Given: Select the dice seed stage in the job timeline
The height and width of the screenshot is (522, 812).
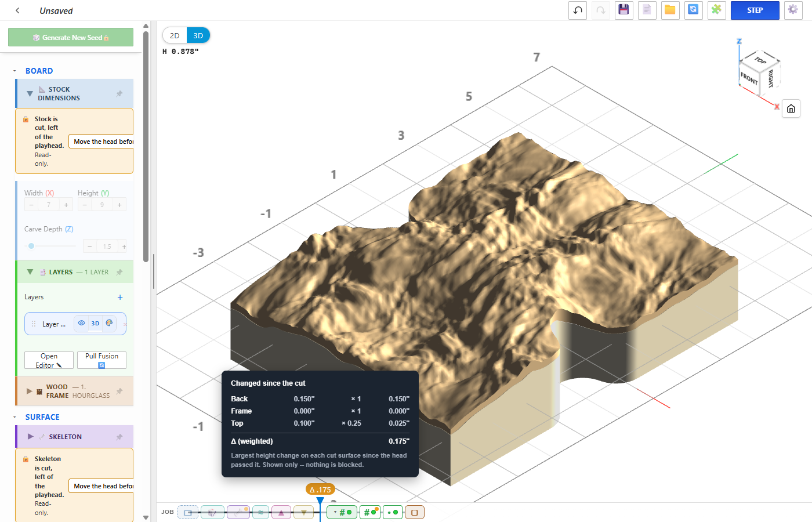Looking at the screenshot, I should (212, 512).
